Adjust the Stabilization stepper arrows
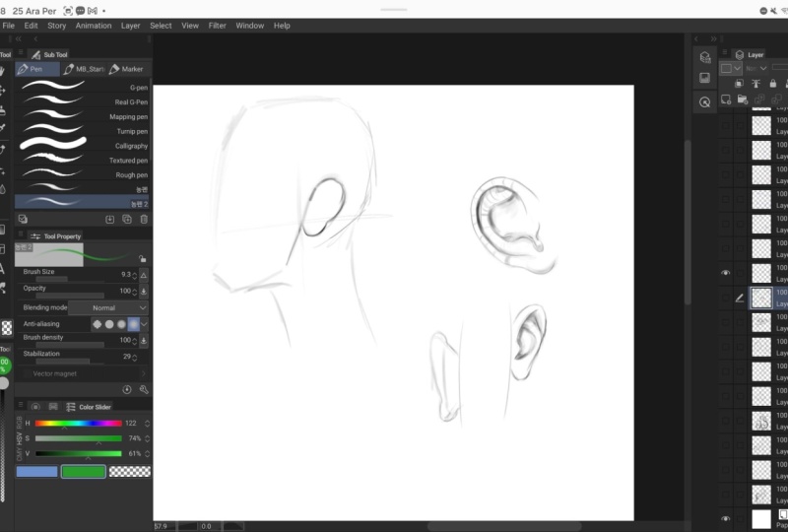Image resolution: width=788 pixels, height=532 pixels. coord(135,357)
